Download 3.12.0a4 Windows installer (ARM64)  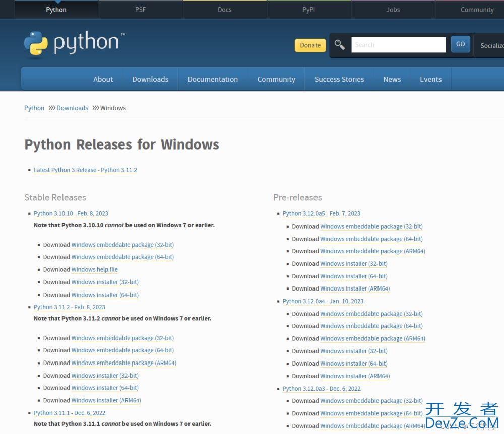355,376
